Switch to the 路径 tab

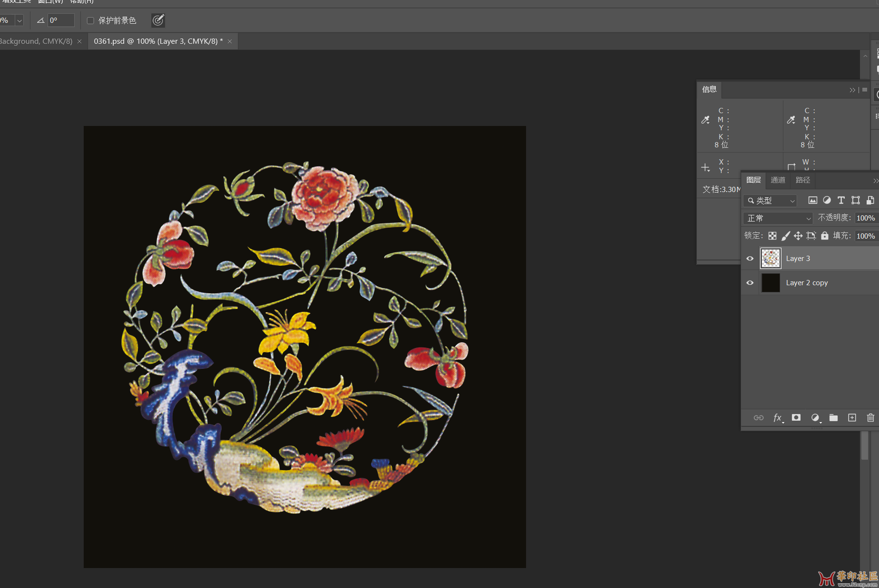pos(803,180)
